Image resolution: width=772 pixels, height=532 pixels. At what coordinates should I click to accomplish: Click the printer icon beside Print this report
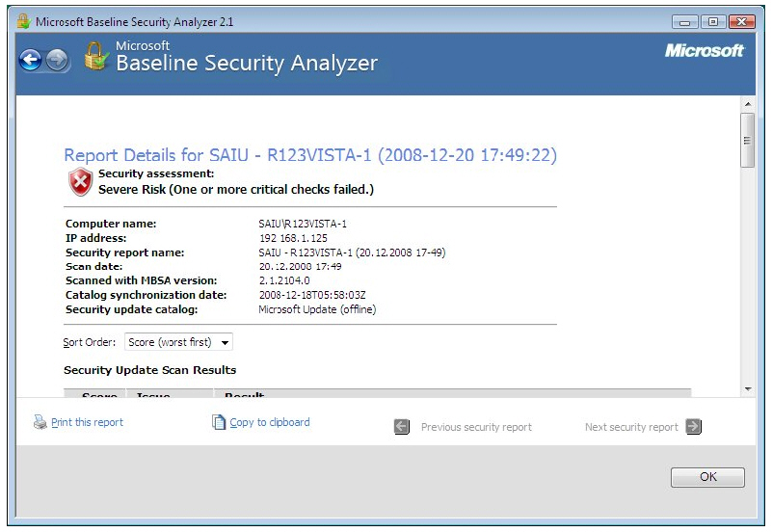40,422
